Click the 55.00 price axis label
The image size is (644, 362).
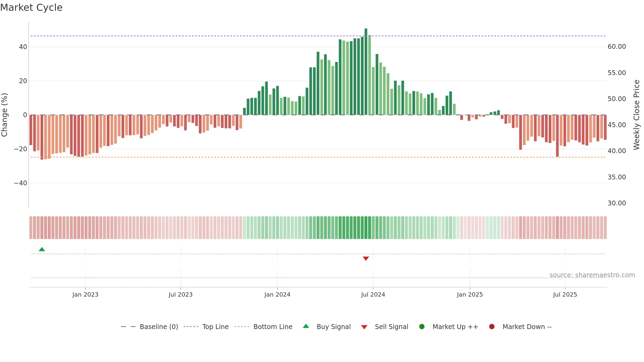tap(617, 73)
